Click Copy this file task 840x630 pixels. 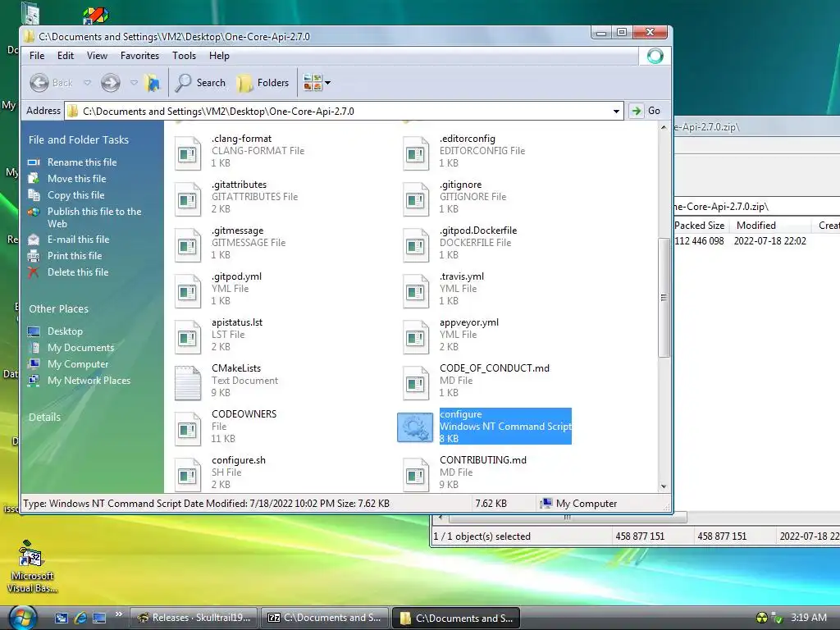pyautogui.click(x=75, y=195)
